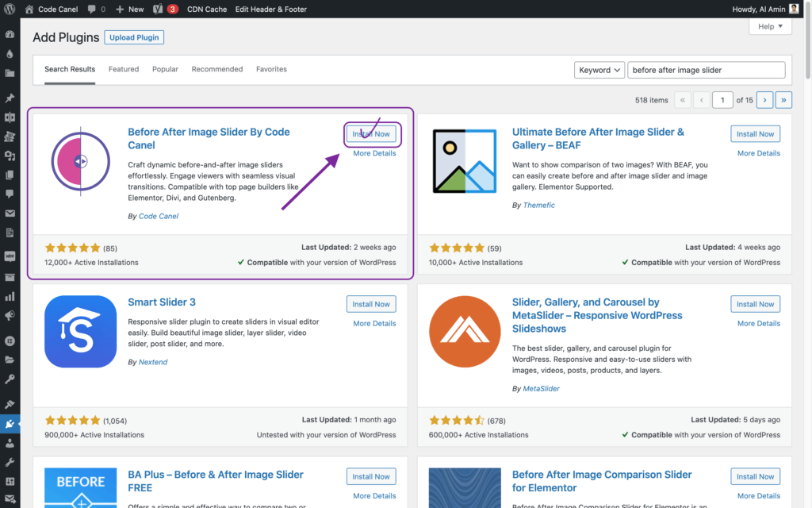Open Code Canel author link
Viewport: 812px width, 508px height.
pos(159,216)
